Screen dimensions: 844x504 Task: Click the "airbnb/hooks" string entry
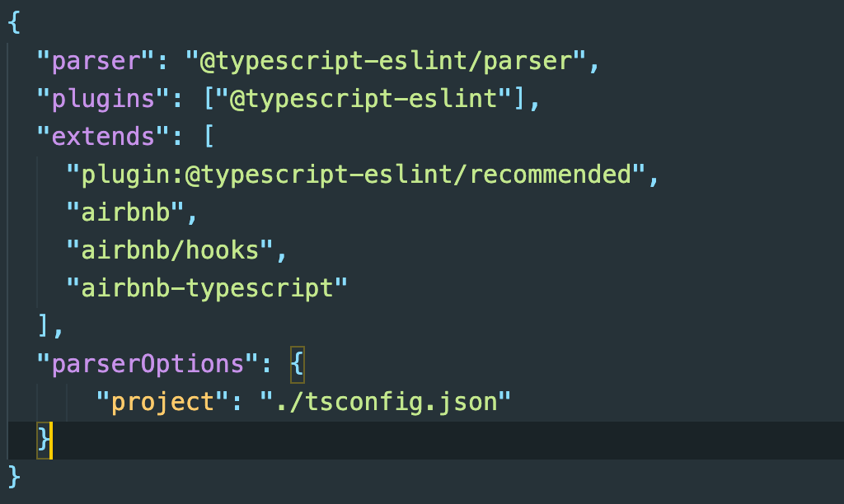coord(170,251)
